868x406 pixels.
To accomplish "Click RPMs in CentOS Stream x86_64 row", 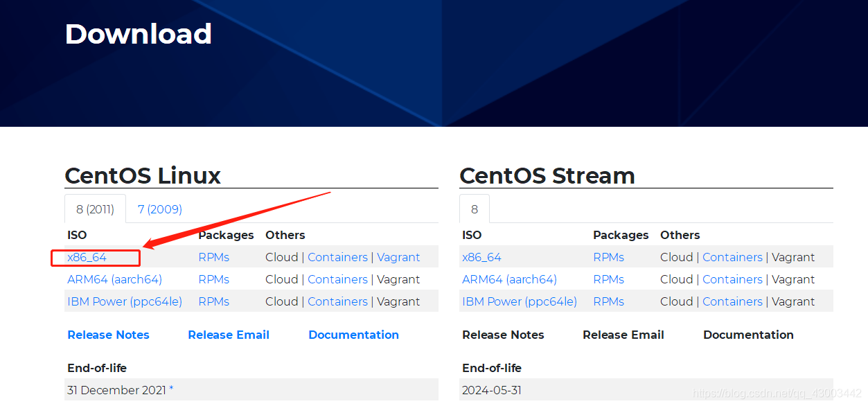I will point(608,257).
